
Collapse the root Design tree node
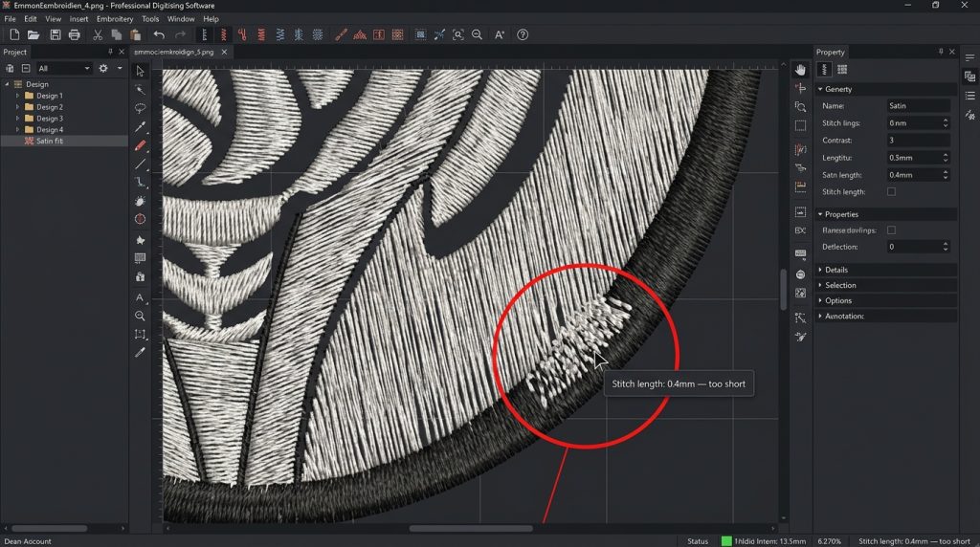7,84
